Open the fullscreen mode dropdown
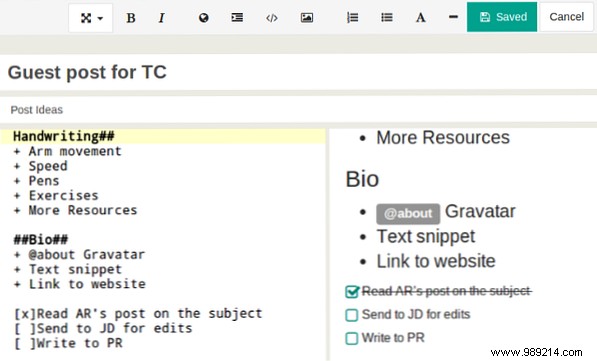597x361 pixels. coord(91,18)
